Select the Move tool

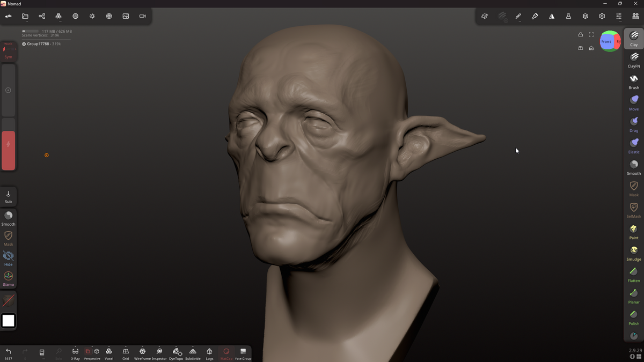pyautogui.click(x=634, y=103)
